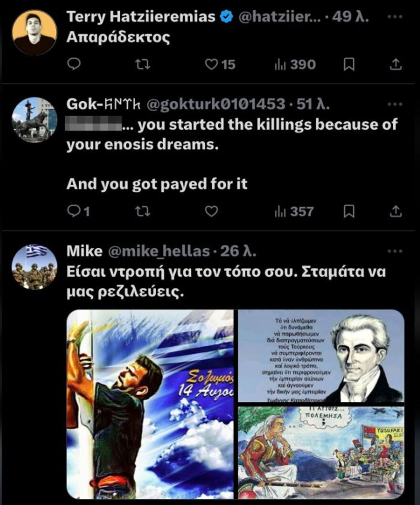The width and height of the screenshot is (420, 505).
Task: View analytics showing 357 views
Action: pos(294,211)
